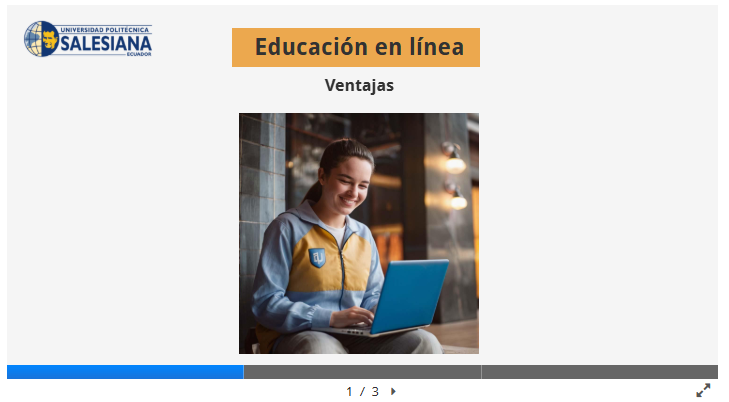
Task: Click the UNIVERSIDAD POLITÉCNICA text in logo
Action: pyautogui.click(x=105, y=30)
